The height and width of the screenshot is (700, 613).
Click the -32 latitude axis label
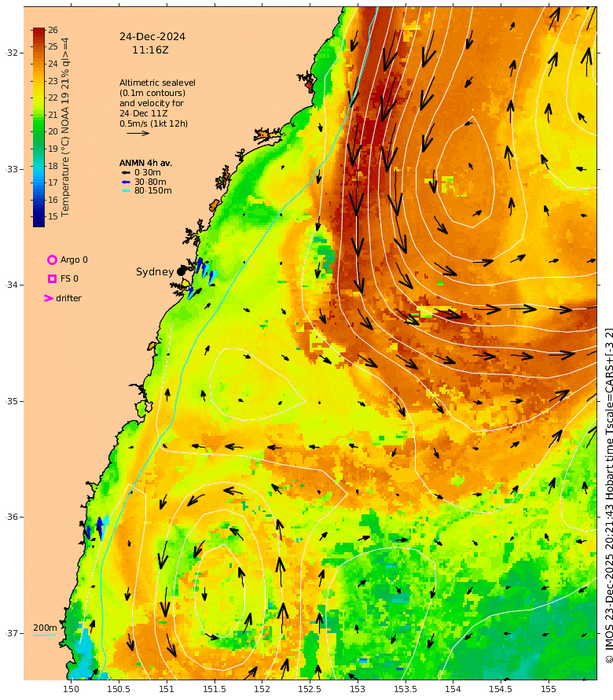[12, 53]
